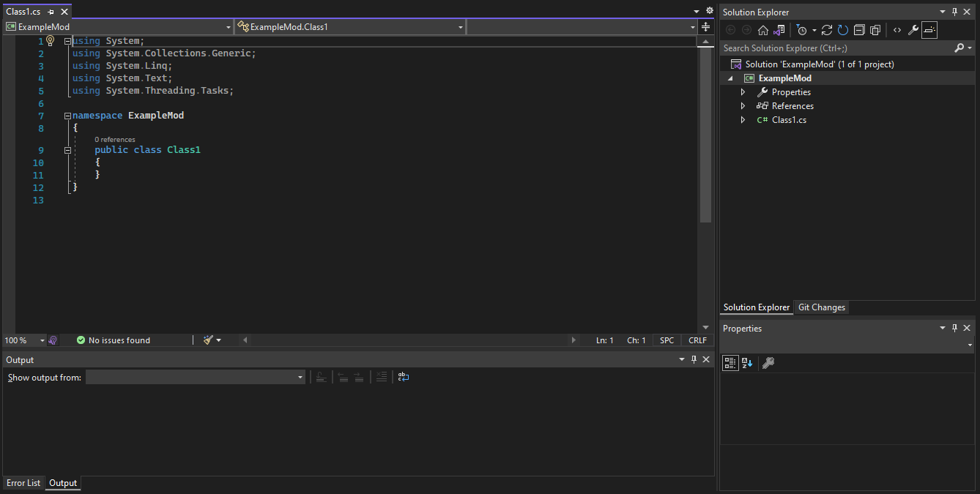The width and height of the screenshot is (980, 494).
Task: Click the health indicator icon beside the zoom level
Action: tap(53, 340)
